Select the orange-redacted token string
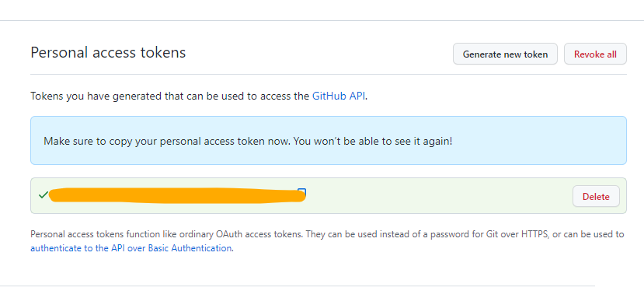 (x=177, y=195)
